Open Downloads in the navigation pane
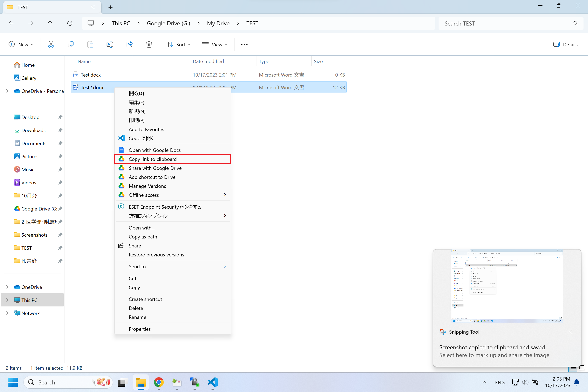This screenshot has width=588, height=392. pyautogui.click(x=33, y=130)
